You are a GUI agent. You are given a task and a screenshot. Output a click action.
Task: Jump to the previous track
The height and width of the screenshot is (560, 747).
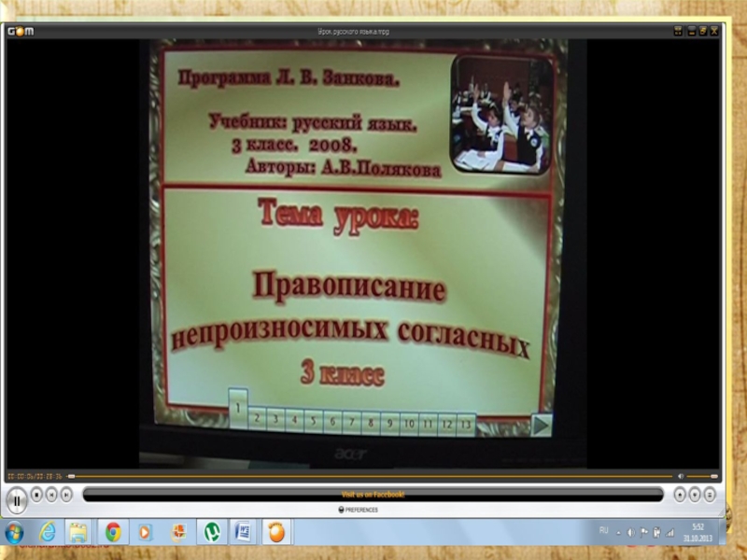pos(51,495)
